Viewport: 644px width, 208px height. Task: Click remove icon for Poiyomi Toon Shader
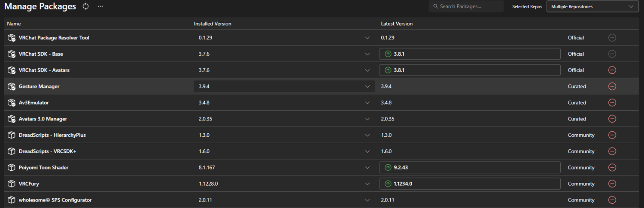pyautogui.click(x=612, y=167)
